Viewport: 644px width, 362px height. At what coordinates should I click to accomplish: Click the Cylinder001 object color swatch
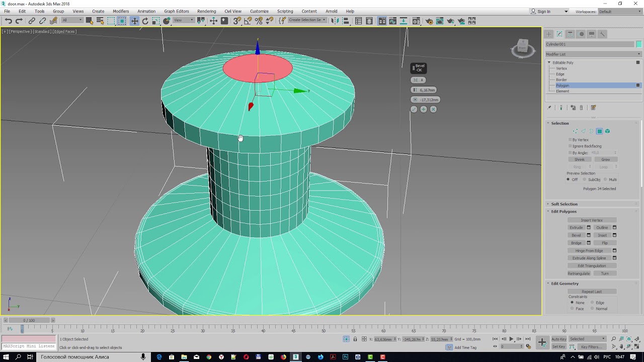pos(639,44)
